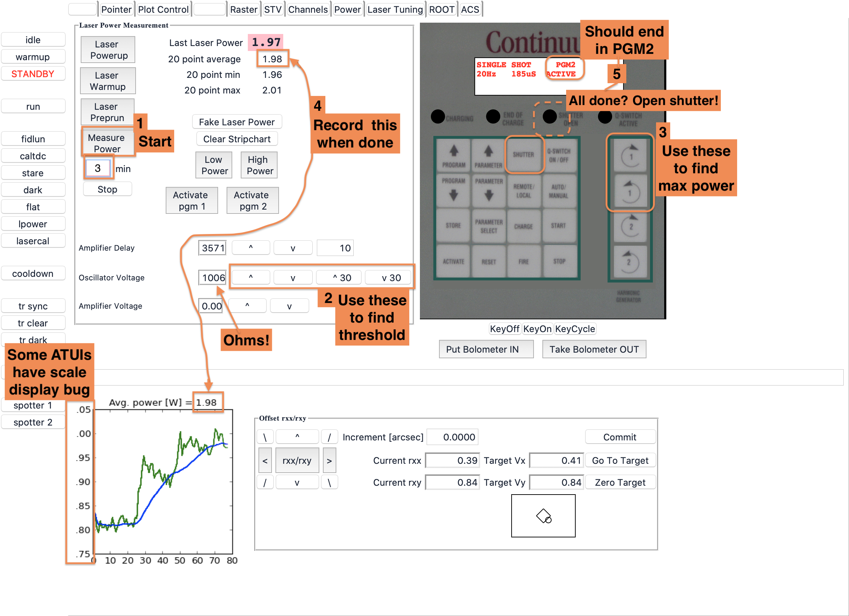The height and width of the screenshot is (616, 849).
Task: Open the STV tab
Action: click(x=273, y=9)
